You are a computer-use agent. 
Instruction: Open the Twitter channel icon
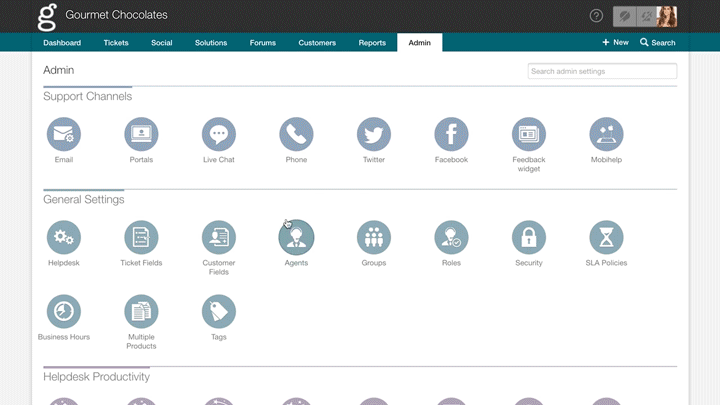click(x=374, y=134)
